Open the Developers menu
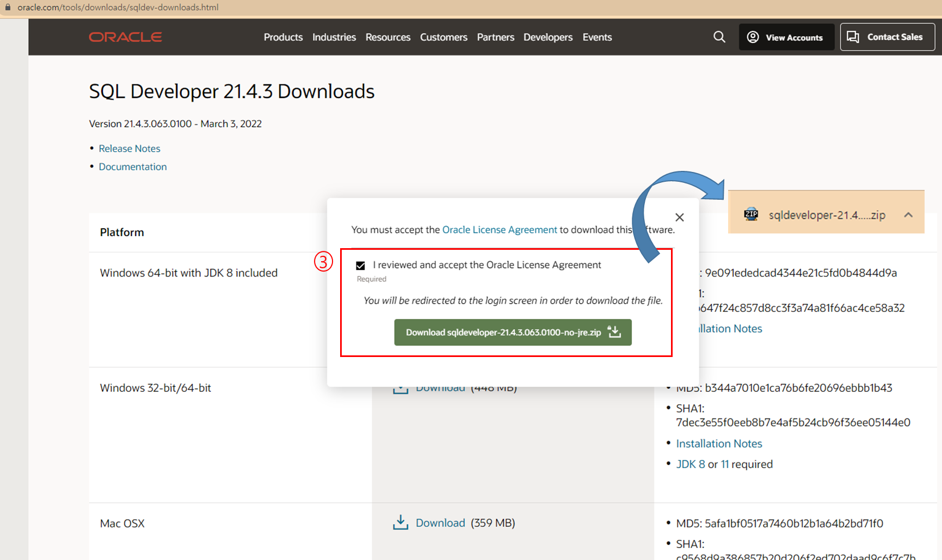 coord(548,37)
